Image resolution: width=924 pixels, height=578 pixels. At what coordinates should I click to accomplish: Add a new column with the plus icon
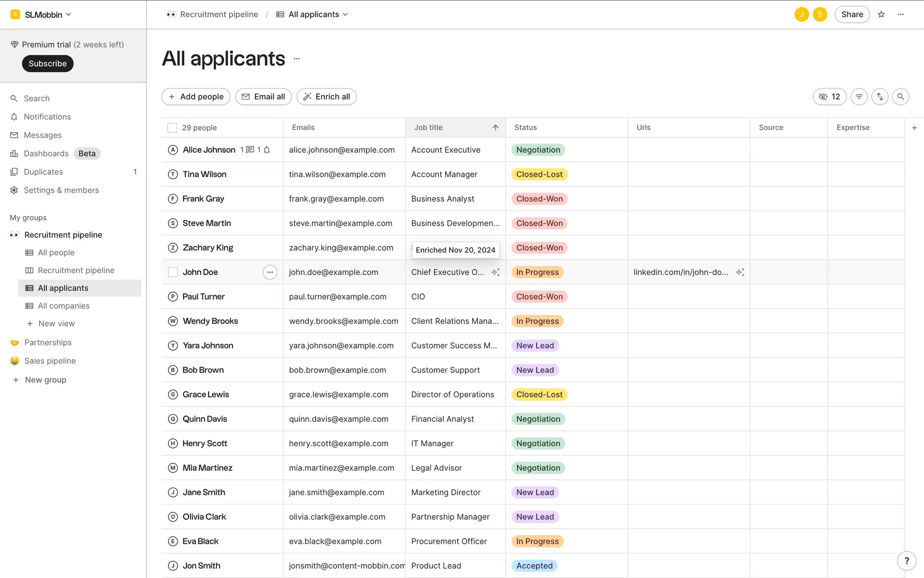[x=914, y=128]
